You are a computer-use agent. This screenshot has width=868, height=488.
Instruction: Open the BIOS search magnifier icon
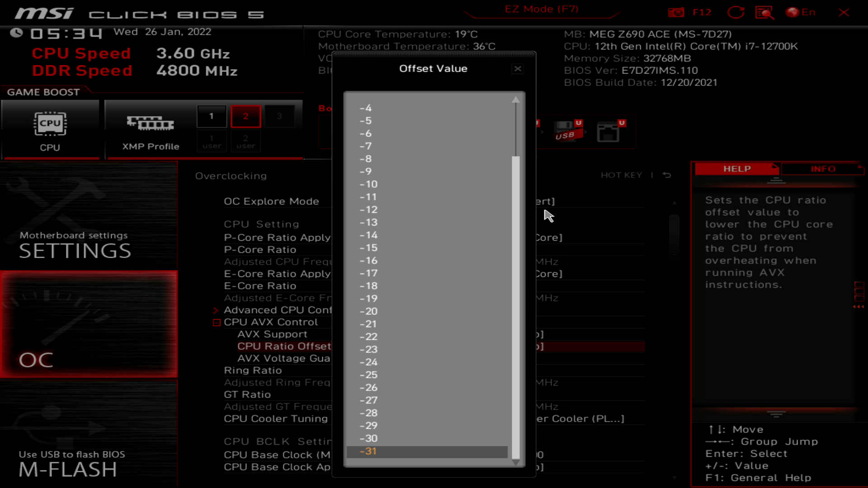pyautogui.click(x=764, y=12)
